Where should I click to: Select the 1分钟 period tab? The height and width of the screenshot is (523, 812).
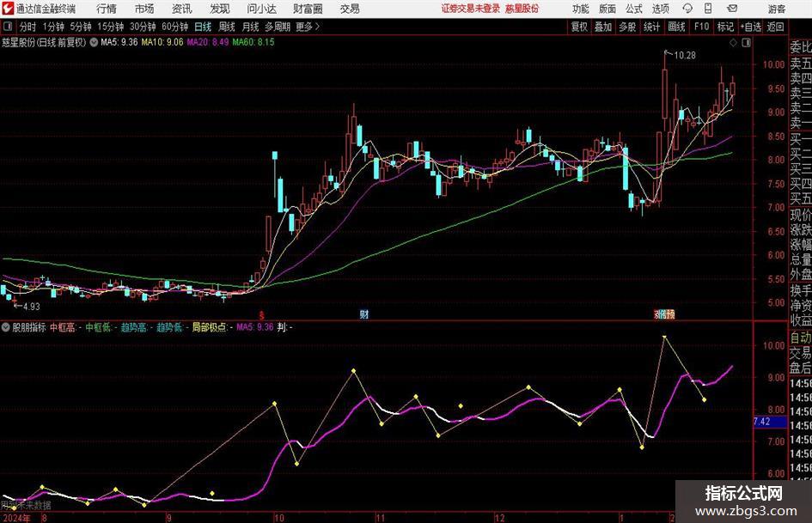click(52, 27)
